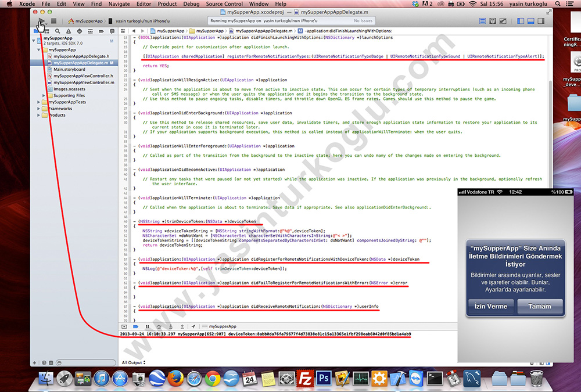Open the Debug navigator icon

90,31
